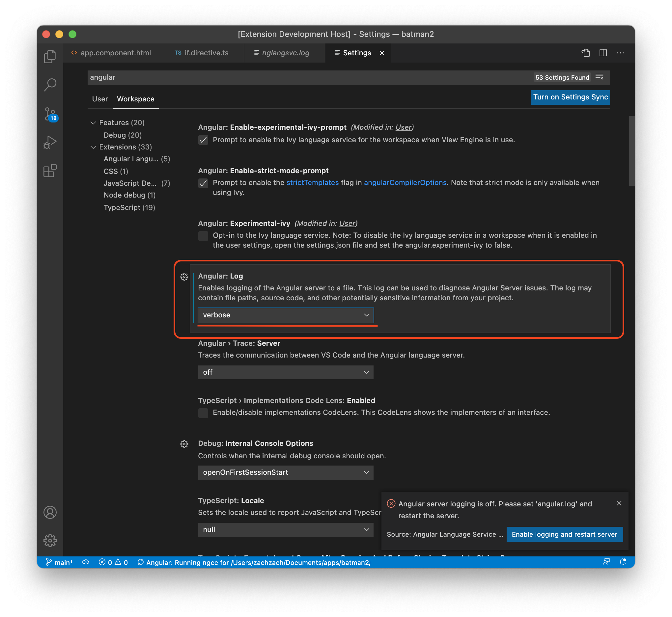Viewport: 672px width, 617px height.
Task: Click the main* branch in status bar
Action: [59, 563]
